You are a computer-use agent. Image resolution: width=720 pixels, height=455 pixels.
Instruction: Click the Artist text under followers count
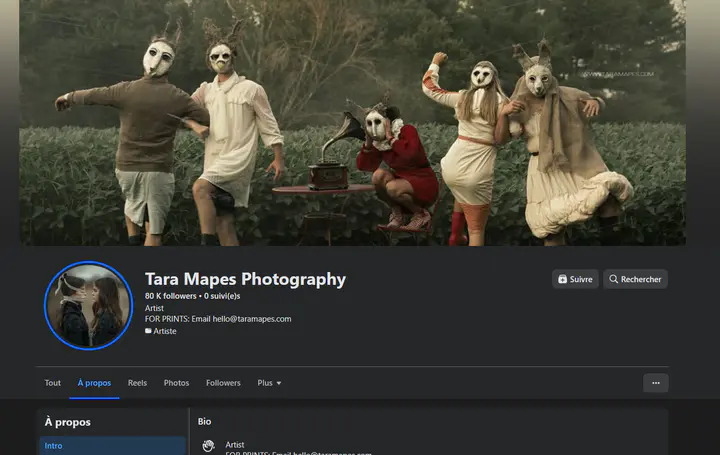(154, 308)
